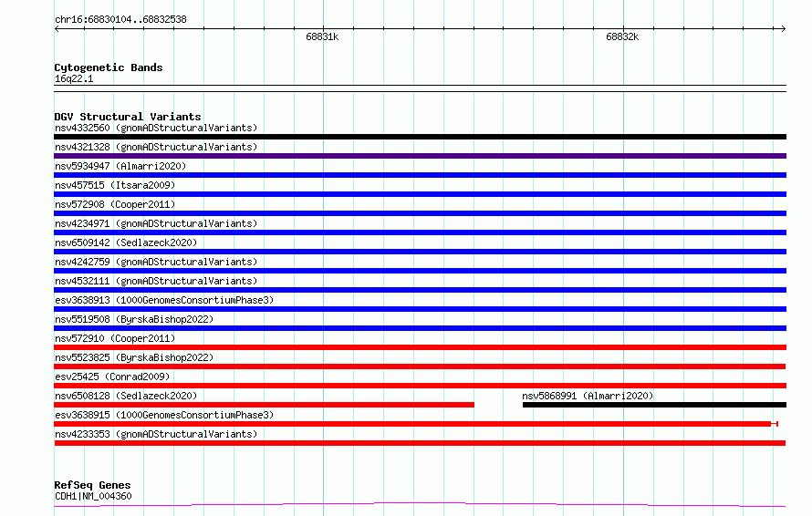Open nsv6508128 (Sedlazeck2020) label
The image size is (812, 516).
[x=126, y=396]
